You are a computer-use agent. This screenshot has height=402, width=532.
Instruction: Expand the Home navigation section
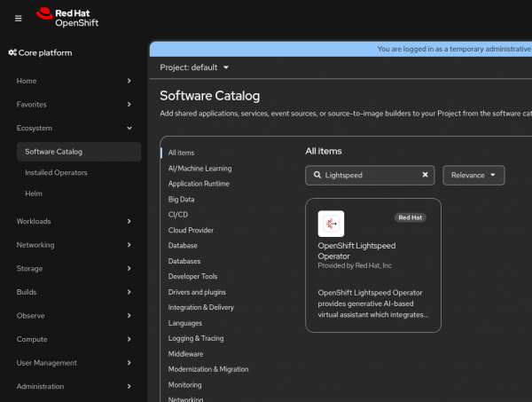click(x=74, y=81)
